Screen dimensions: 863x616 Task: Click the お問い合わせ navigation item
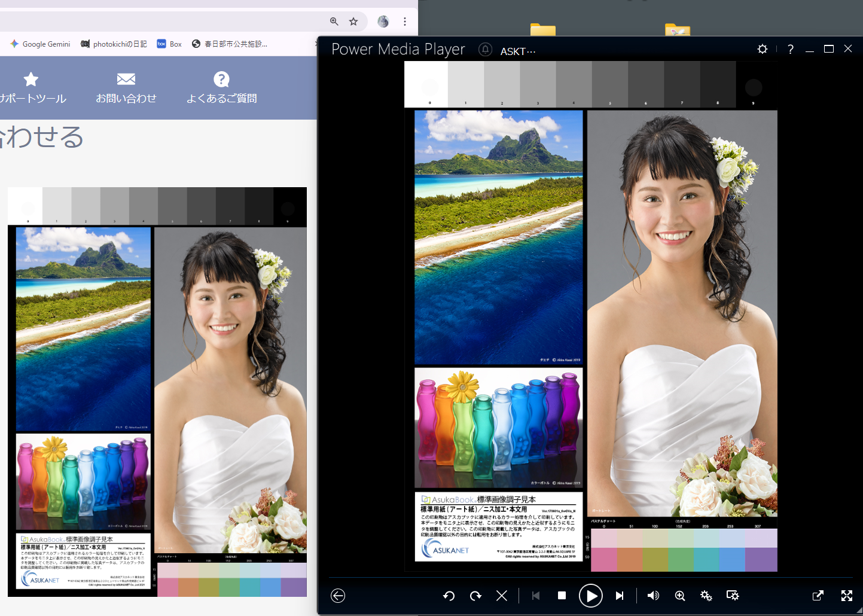coord(126,89)
